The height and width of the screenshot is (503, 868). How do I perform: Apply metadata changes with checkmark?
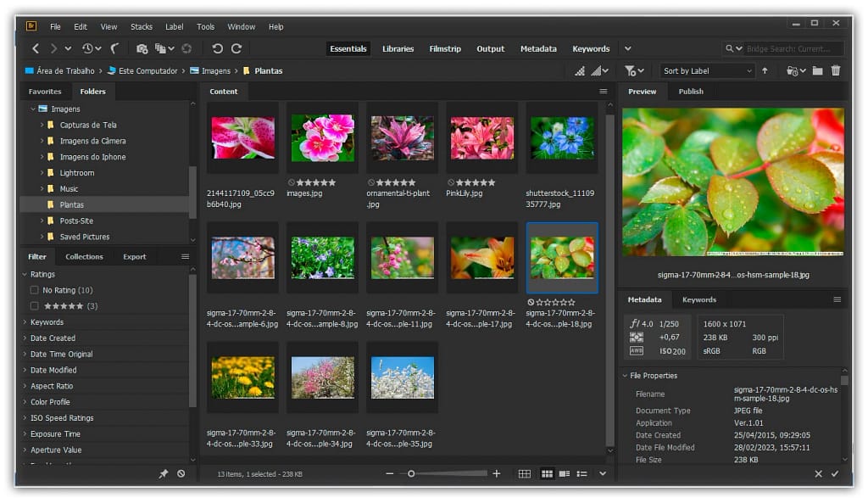pos(835,474)
